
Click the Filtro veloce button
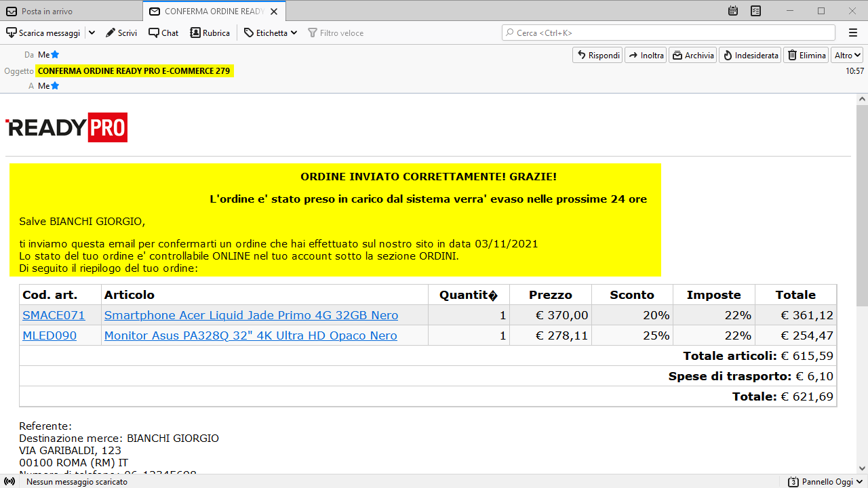point(336,33)
